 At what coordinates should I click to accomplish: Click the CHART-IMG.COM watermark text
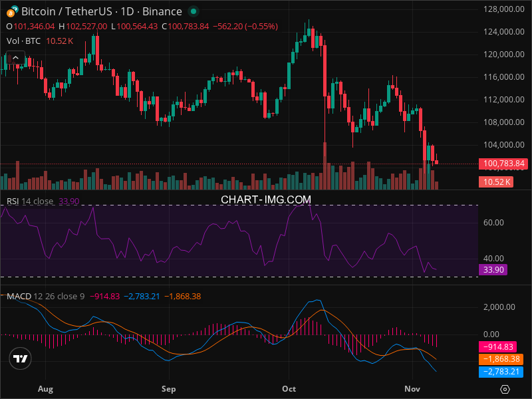tap(266, 199)
